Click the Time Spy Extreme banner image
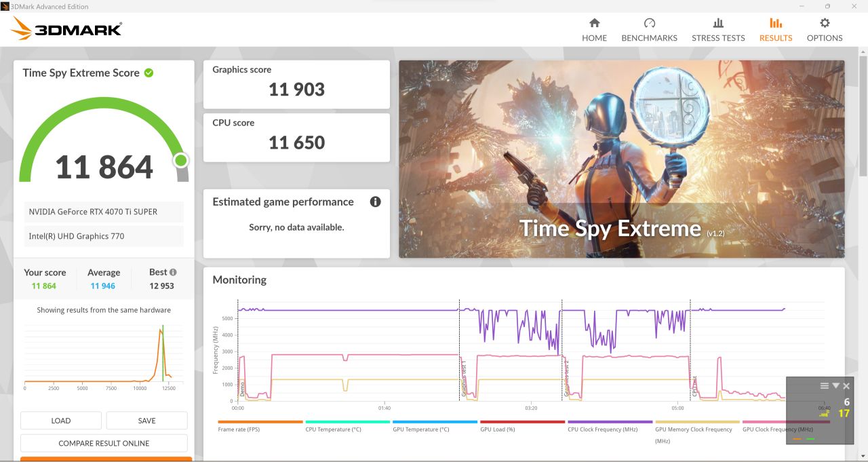Screen dimensions: 868x462 coord(621,159)
